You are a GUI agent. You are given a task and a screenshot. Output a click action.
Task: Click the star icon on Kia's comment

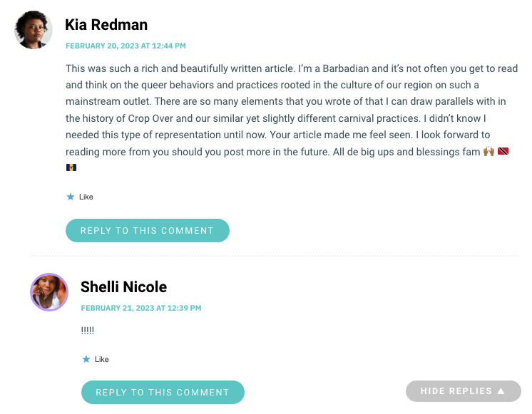pyautogui.click(x=71, y=197)
